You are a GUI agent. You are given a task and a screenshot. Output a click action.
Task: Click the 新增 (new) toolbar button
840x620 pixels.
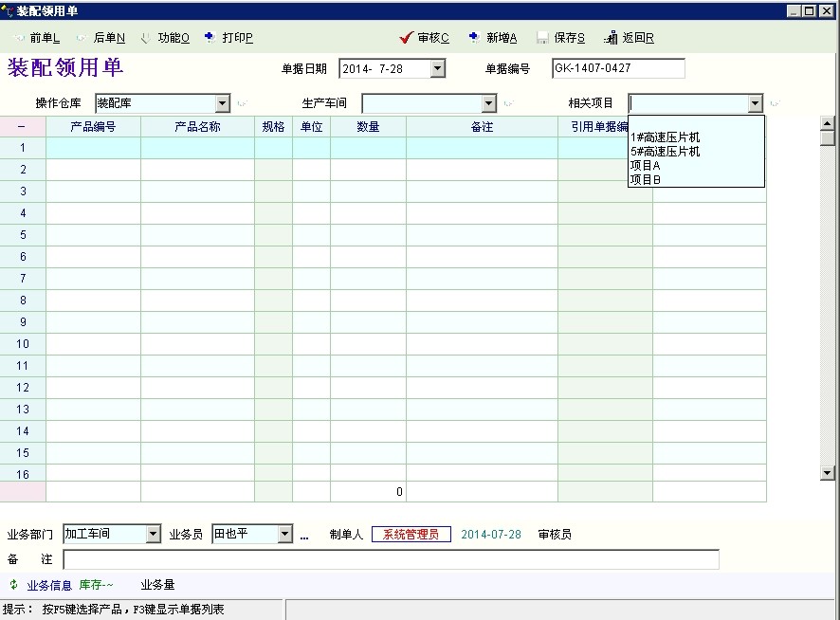pos(493,38)
